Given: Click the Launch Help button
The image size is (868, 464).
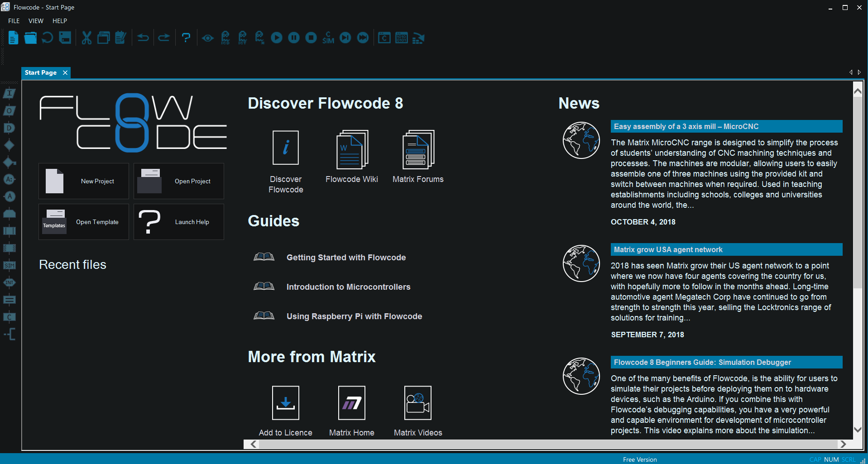Looking at the screenshot, I should pos(179,222).
